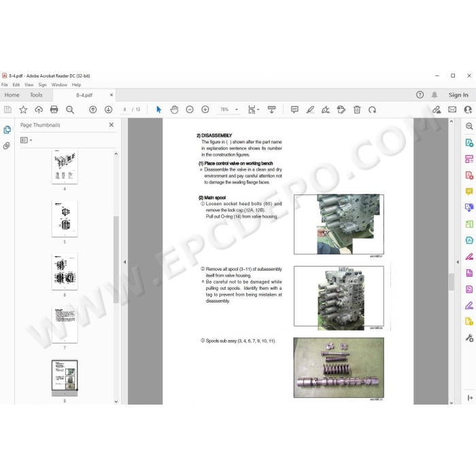The image size is (476, 476).
Task: Collapse the left navigation pane arrow
Action: tap(124, 262)
